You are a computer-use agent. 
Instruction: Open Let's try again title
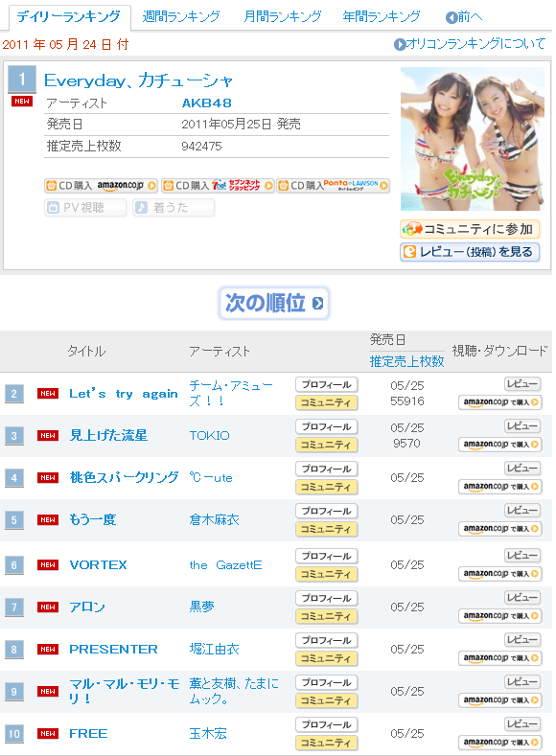coord(124,394)
